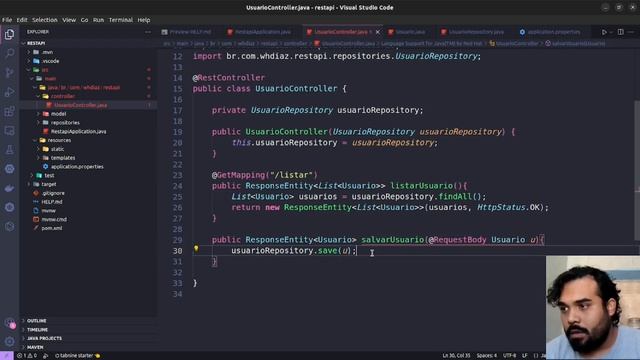Open the Accounts icon with badge

[9, 323]
